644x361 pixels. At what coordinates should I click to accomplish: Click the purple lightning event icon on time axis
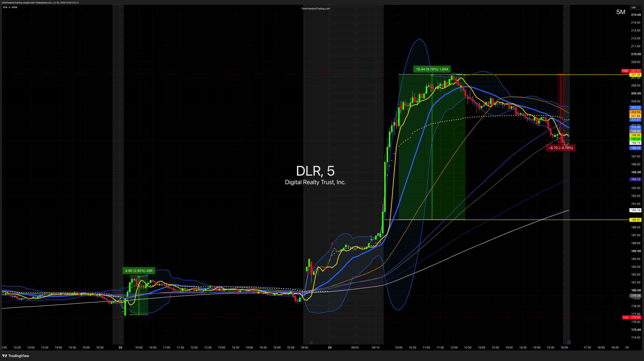tap(569, 343)
